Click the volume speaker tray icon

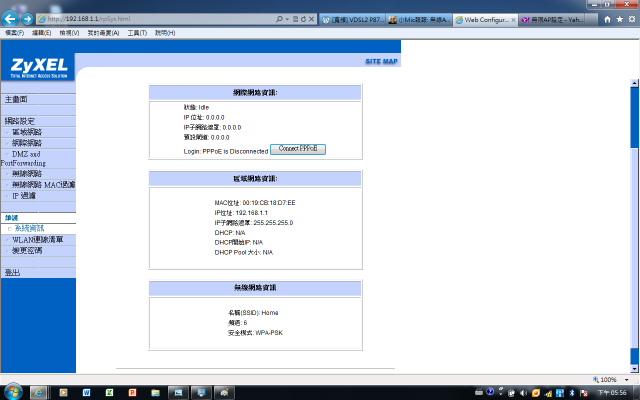524,393
